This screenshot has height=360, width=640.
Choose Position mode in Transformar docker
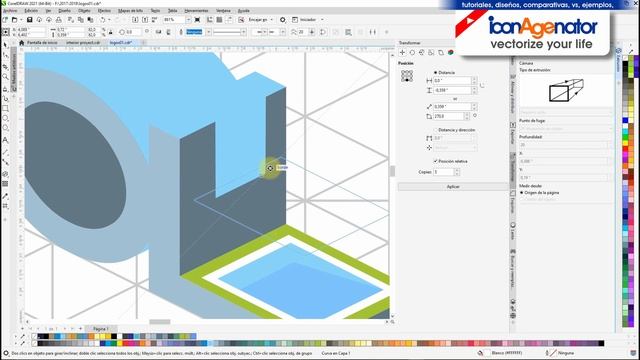[x=402, y=53]
